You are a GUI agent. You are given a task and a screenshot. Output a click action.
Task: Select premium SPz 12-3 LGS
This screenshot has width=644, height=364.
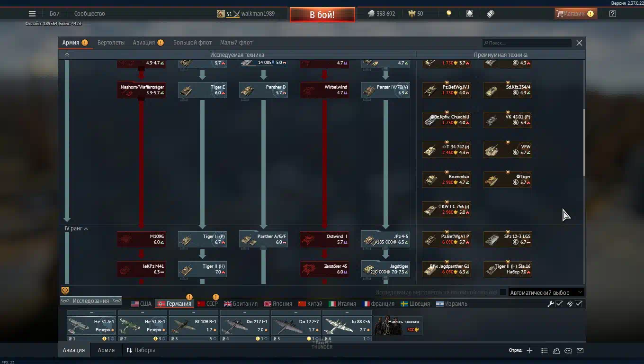(508, 239)
